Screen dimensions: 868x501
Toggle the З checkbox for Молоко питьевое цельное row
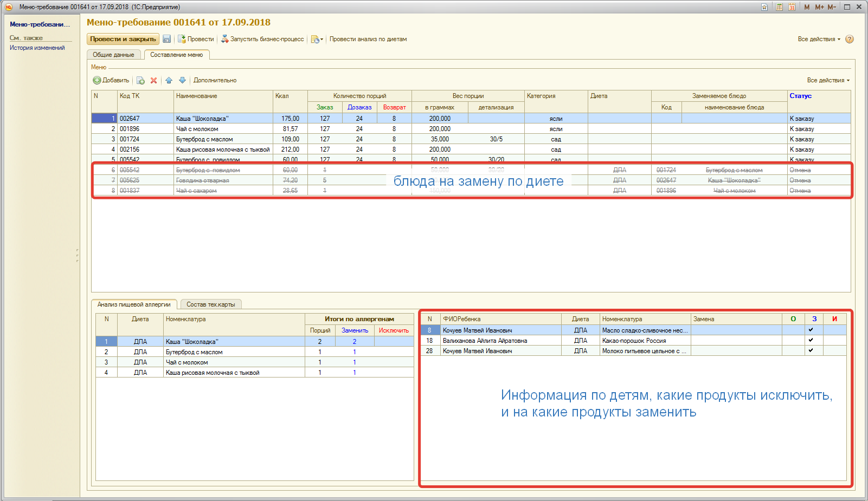pos(811,350)
